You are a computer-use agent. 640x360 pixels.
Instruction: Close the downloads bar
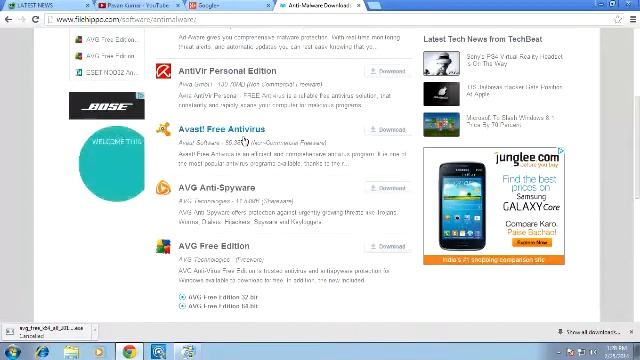tap(631, 332)
